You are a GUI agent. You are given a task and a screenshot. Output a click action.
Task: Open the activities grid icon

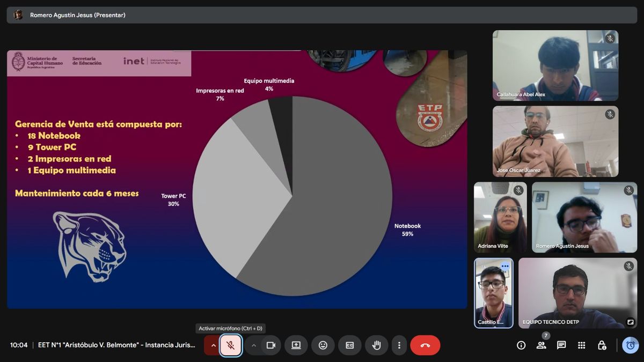click(x=581, y=345)
